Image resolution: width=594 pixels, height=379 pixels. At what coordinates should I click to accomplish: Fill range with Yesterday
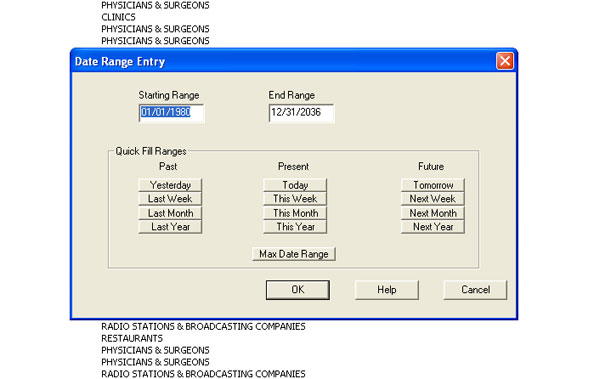(x=170, y=185)
